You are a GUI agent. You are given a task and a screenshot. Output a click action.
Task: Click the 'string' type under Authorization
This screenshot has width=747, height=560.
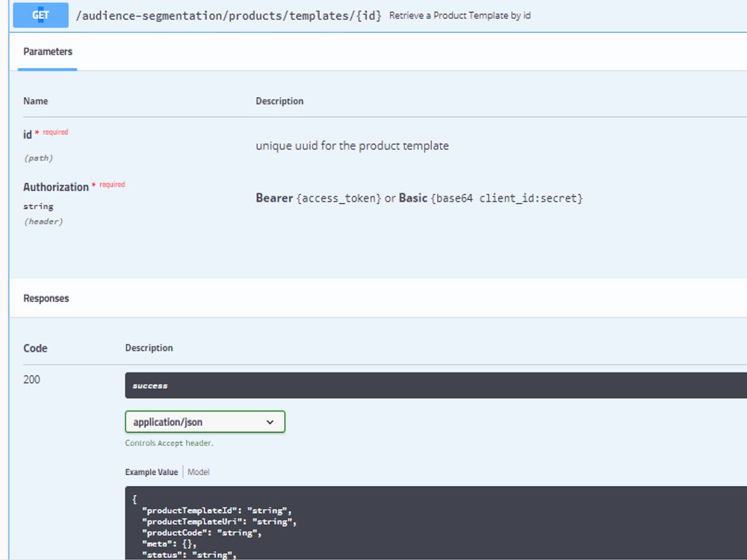pos(39,207)
